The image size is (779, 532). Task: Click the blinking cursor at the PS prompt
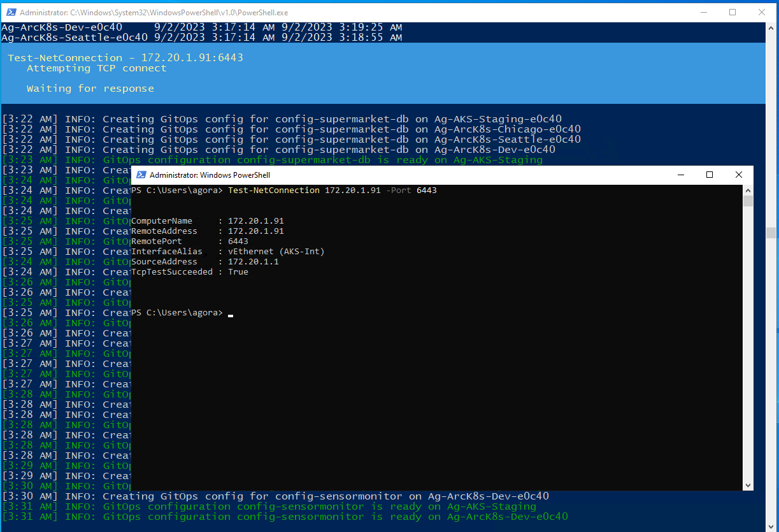(x=230, y=313)
